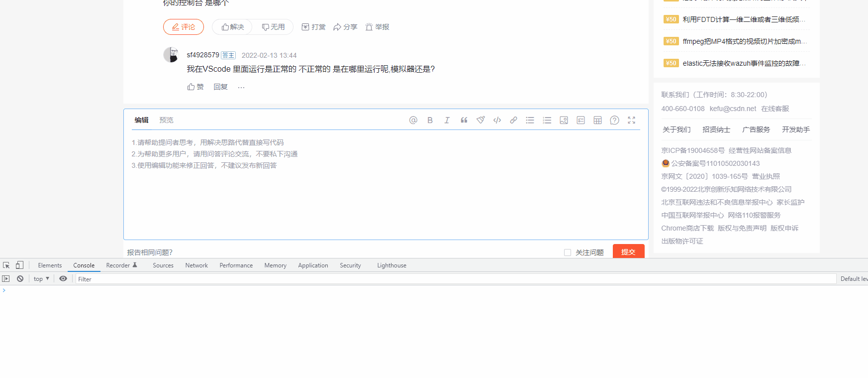Toggle the device toolbar in DevTools
This screenshot has width=868, height=378.
(19, 265)
